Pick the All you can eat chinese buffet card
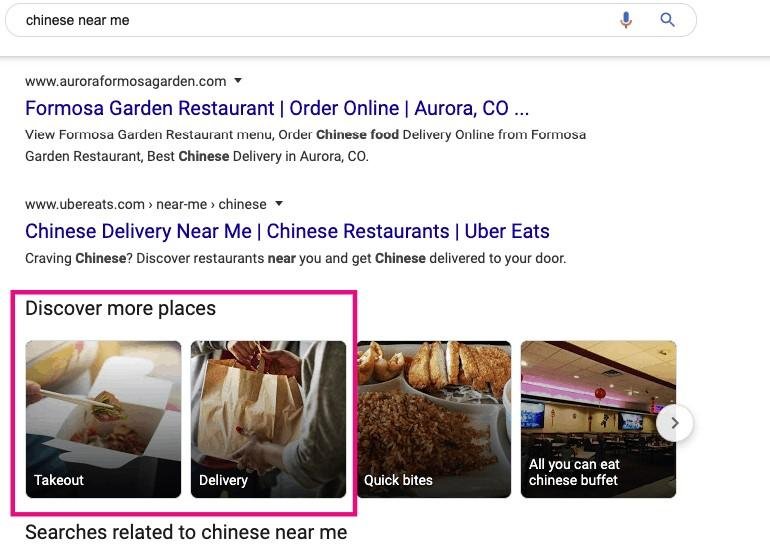 click(x=598, y=419)
